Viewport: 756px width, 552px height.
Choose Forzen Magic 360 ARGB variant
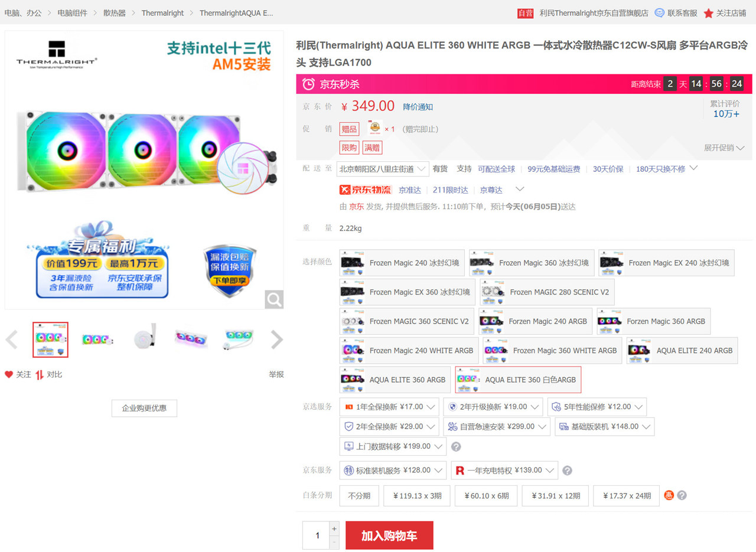pyautogui.click(x=654, y=321)
